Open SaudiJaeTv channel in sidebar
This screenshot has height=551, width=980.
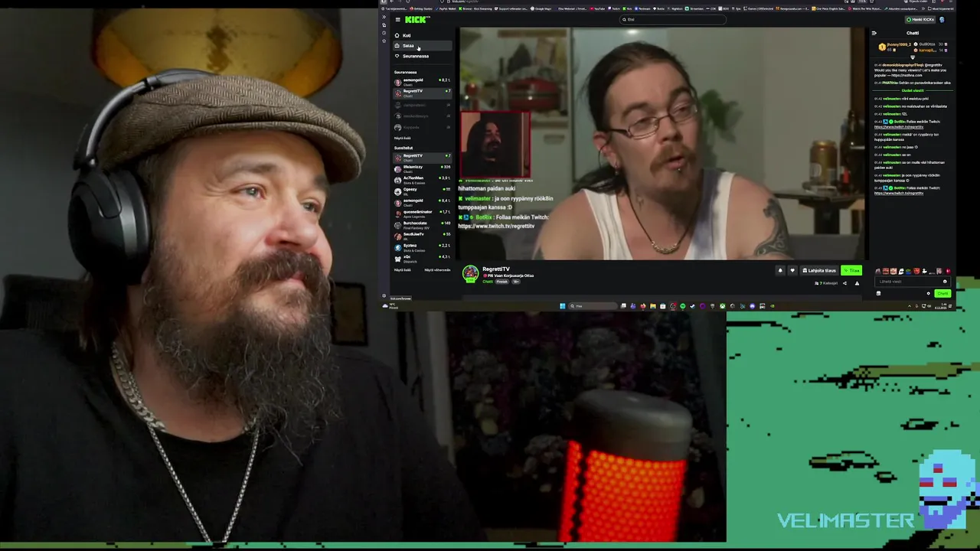[x=423, y=236]
